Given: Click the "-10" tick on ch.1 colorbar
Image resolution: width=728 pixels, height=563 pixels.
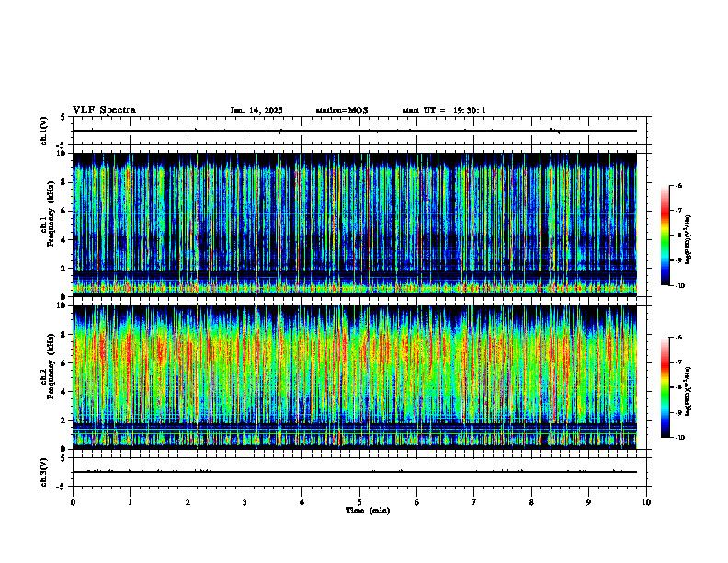Looking at the screenshot, I should pos(680,286).
